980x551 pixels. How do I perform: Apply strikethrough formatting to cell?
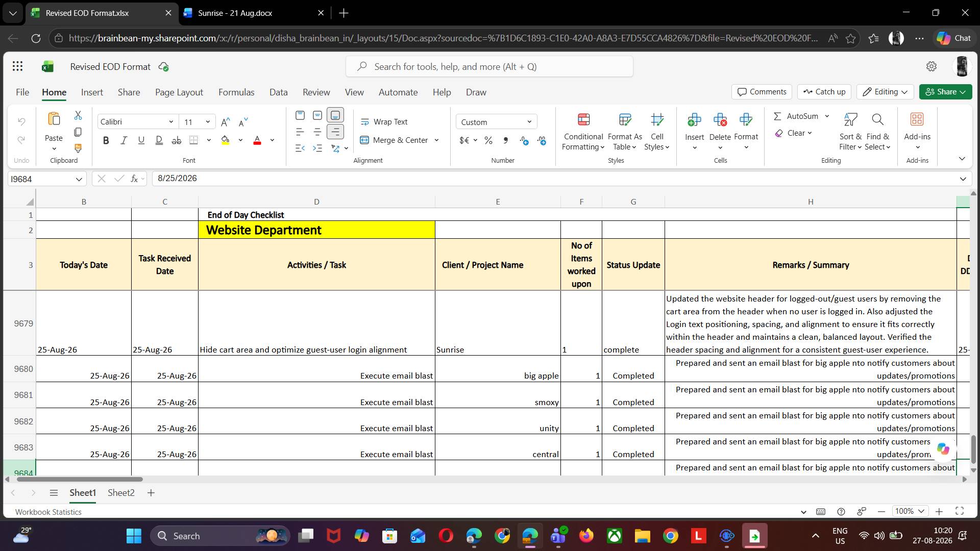click(176, 140)
